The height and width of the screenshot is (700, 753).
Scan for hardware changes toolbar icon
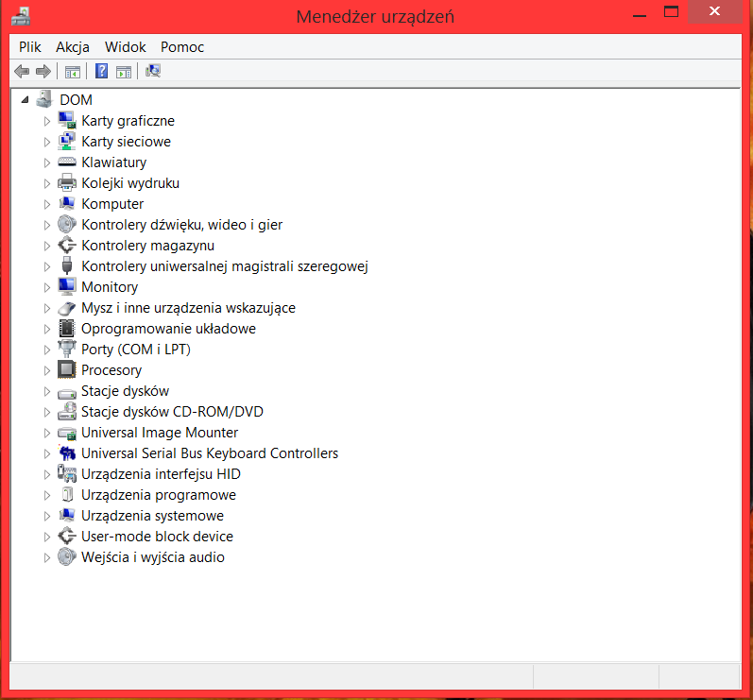pos(153,71)
